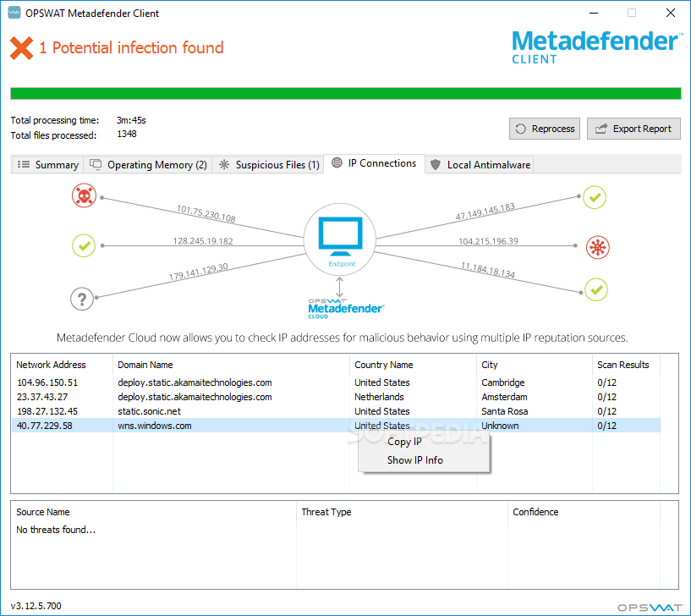
Task: Sort by the City column header
Action: pos(535,365)
